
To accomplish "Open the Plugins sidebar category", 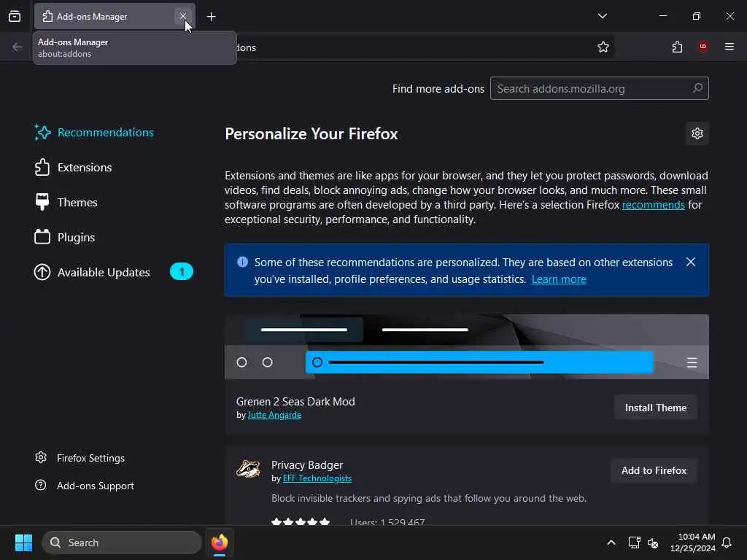I will coord(65,237).
